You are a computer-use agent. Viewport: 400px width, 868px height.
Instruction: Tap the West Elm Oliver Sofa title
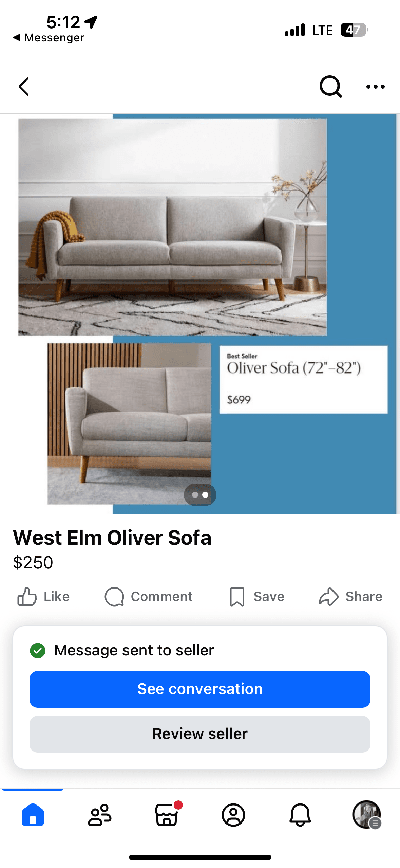click(112, 538)
